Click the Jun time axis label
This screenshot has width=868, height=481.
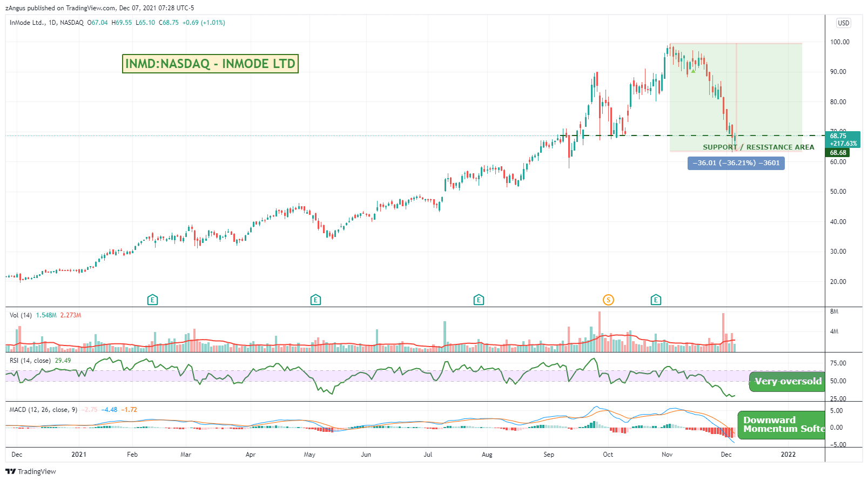[x=366, y=455]
